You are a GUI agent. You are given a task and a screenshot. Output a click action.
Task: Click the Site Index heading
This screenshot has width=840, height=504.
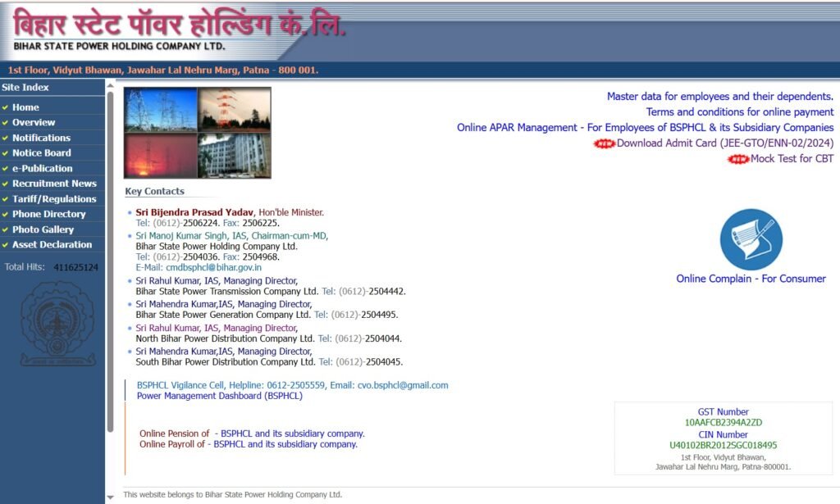click(x=25, y=87)
